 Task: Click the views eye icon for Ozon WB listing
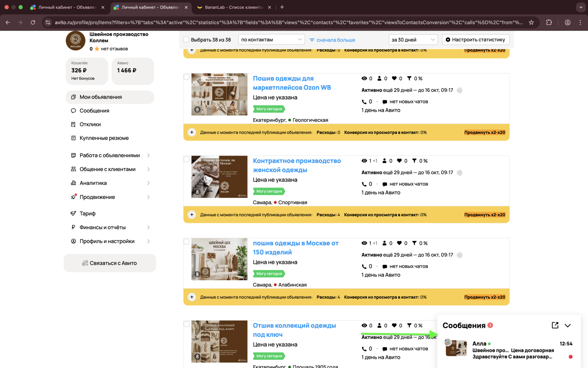364,79
